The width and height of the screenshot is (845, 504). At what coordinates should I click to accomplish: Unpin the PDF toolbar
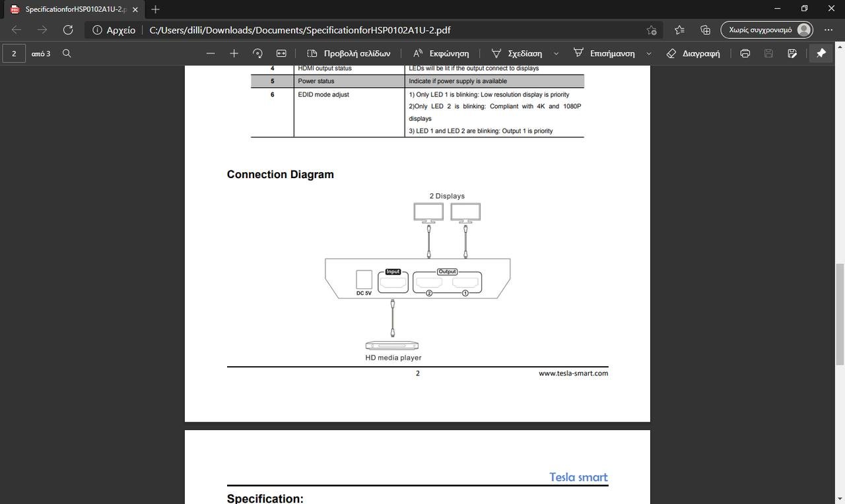coord(821,53)
